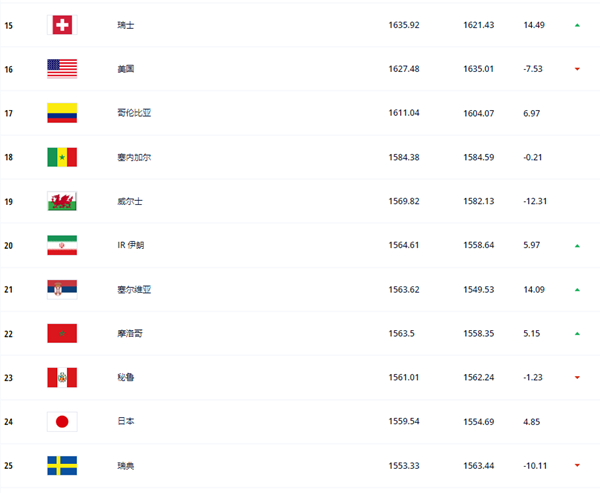Click the 1563.5 points value
Viewport: 600px width, 493px height.
401,333
